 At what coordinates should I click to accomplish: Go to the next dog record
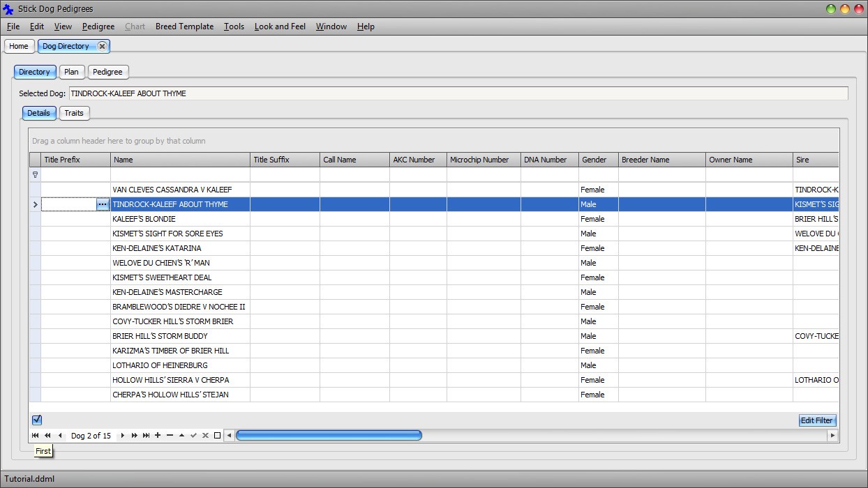(x=123, y=436)
